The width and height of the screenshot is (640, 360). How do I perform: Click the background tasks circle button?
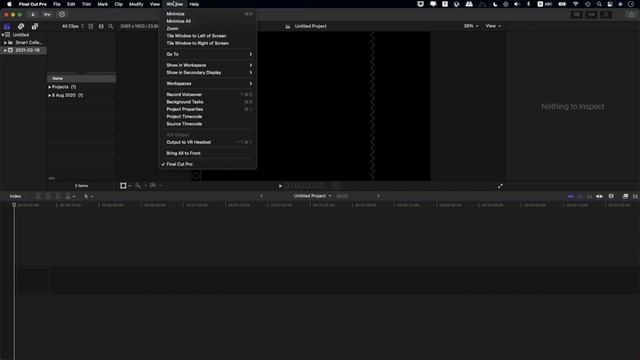coord(62,14)
